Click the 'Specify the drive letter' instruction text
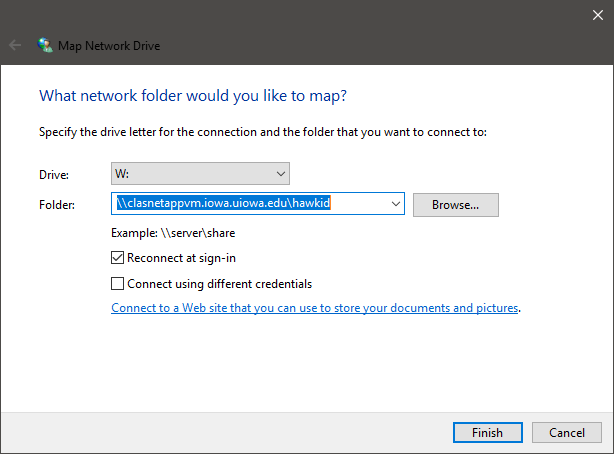Screen dimensions: 614x454 (262, 132)
